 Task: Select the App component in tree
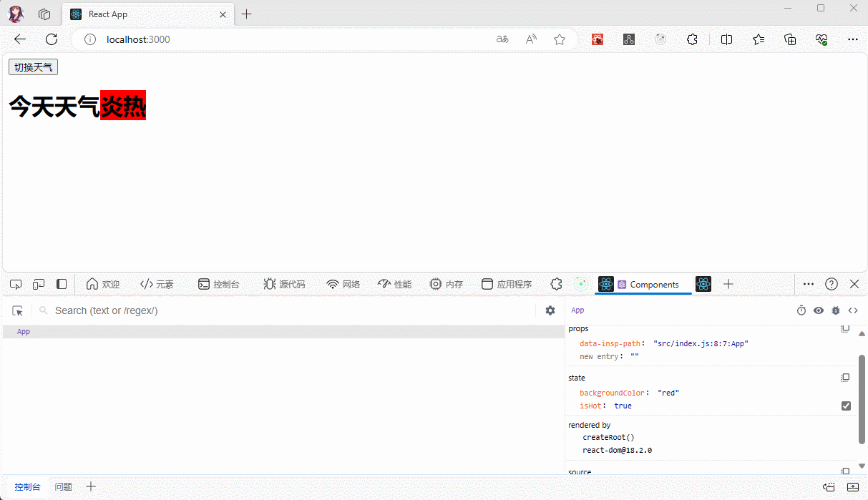coord(24,332)
